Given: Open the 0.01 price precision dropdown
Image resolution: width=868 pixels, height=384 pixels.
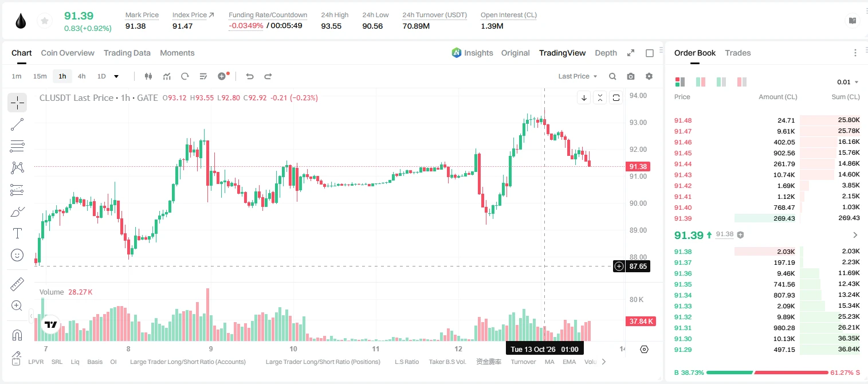Looking at the screenshot, I should click(848, 82).
